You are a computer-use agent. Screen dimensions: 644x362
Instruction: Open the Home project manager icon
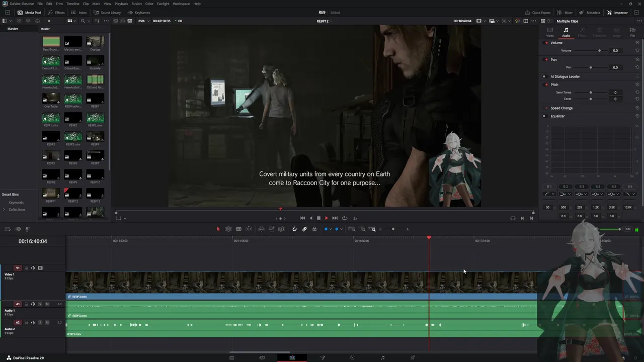click(x=623, y=358)
